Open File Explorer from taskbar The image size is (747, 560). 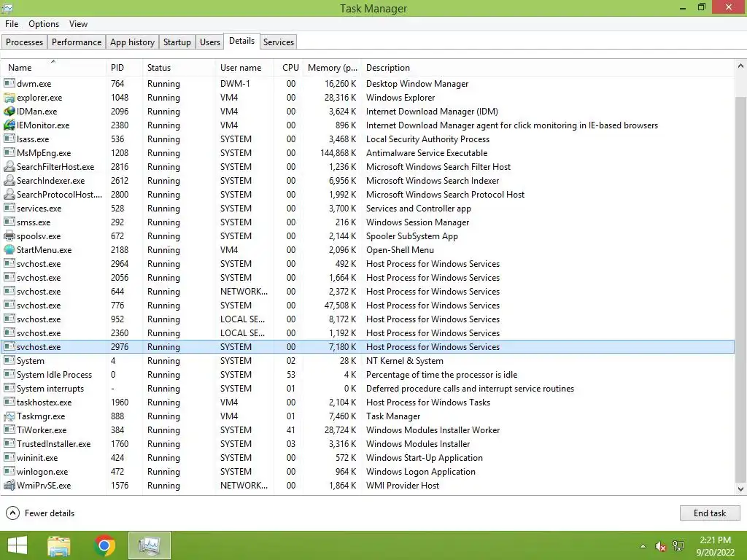pos(59,545)
